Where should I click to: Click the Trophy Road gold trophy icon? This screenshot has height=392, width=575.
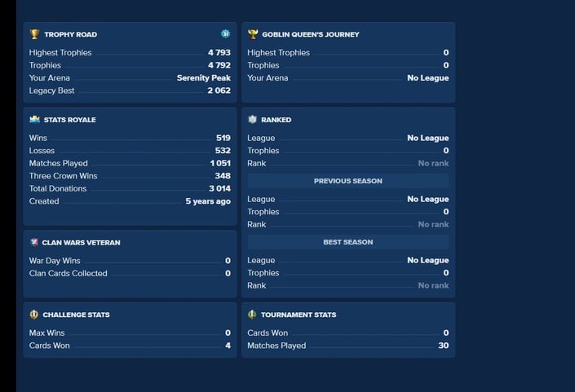(34, 34)
